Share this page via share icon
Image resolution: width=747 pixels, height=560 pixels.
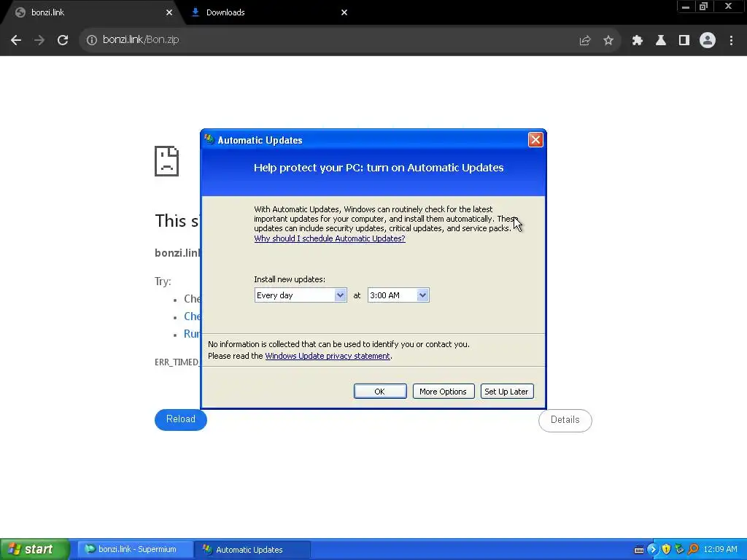tap(584, 41)
